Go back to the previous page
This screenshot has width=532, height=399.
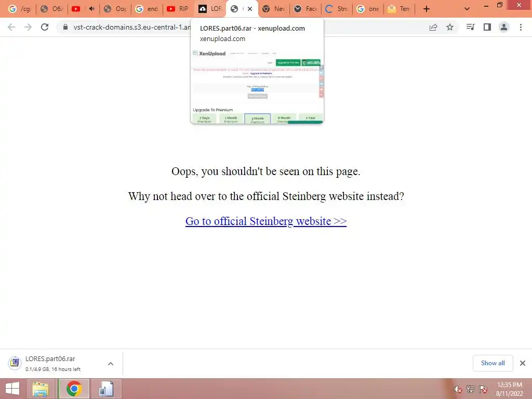[x=11, y=27]
